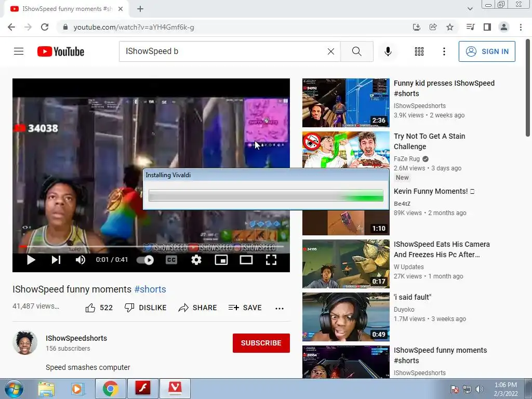Image resolution: width=532 pixels, height=399 pixels.
Task: Toggle the autoplay switch in player
Action: coord(145,260)
